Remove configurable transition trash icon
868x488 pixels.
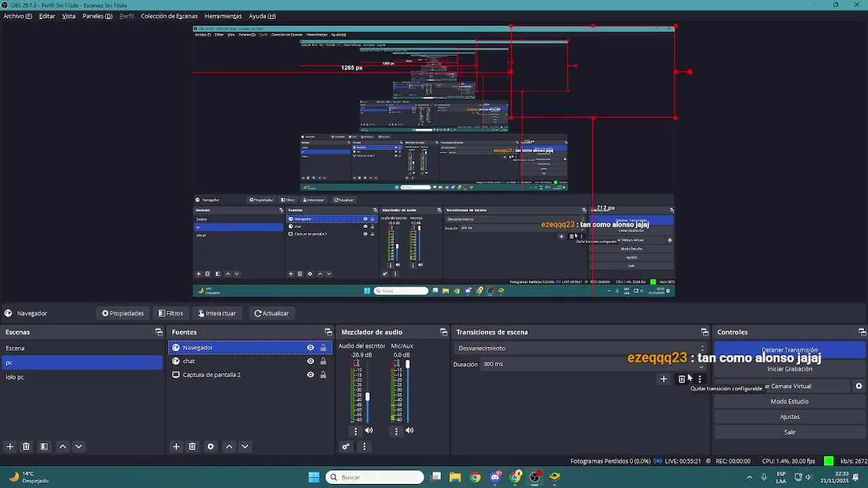(x=682, y=380)
